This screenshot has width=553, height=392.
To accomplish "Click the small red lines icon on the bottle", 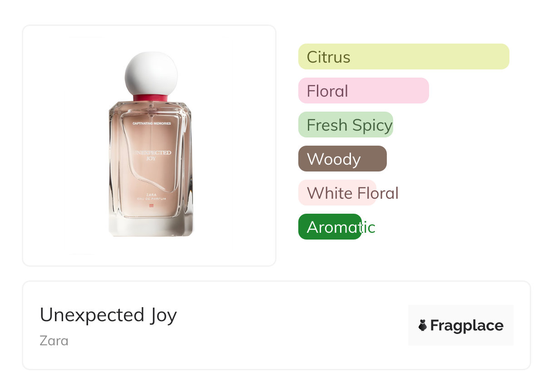I will pos(152,206).
